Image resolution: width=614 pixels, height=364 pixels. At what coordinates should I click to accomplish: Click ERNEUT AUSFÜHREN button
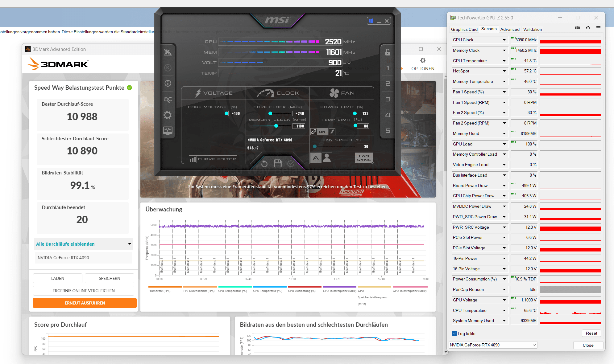pos(85,303)
